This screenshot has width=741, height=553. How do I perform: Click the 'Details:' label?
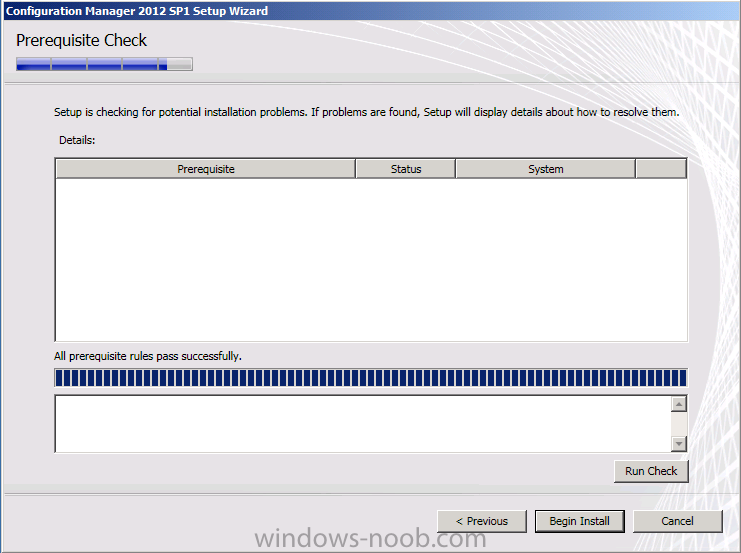pos(77,140)
